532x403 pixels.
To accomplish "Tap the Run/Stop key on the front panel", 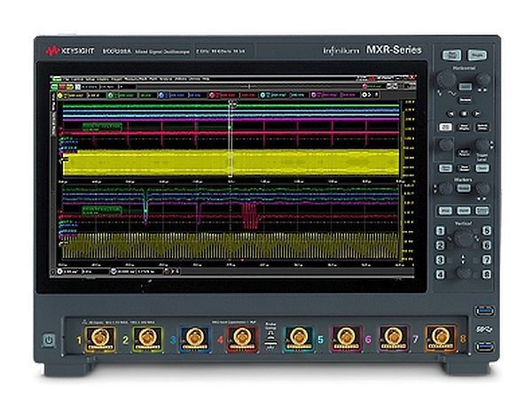I will tap(451, 55).
